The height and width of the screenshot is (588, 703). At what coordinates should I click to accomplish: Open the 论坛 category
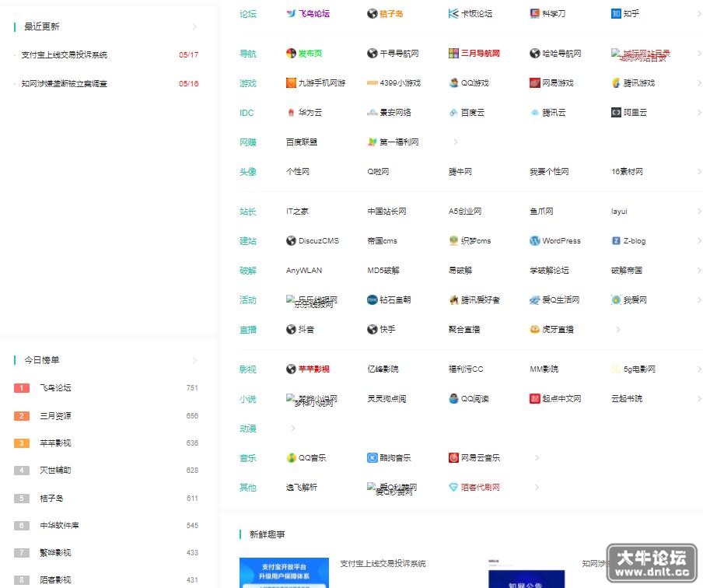(x=248, y=14)
